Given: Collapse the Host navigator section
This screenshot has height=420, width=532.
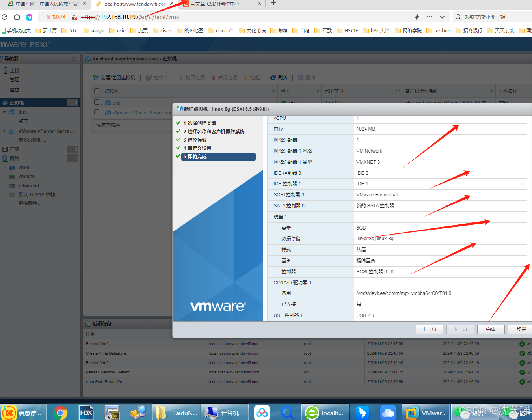Looking at the screenshot, I should pos(1,71).
